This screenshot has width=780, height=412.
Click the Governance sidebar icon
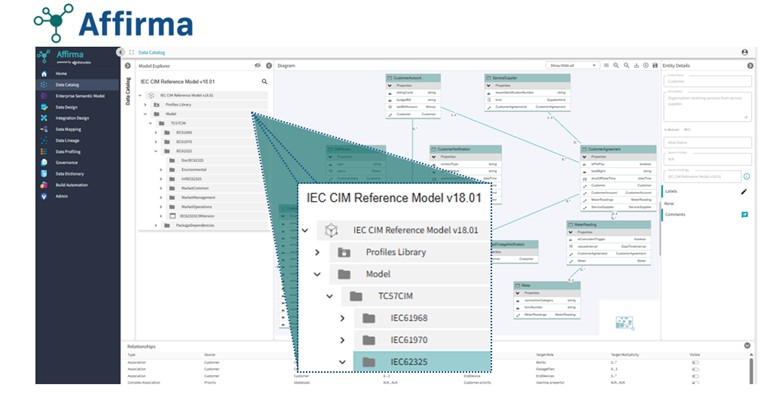44,163
